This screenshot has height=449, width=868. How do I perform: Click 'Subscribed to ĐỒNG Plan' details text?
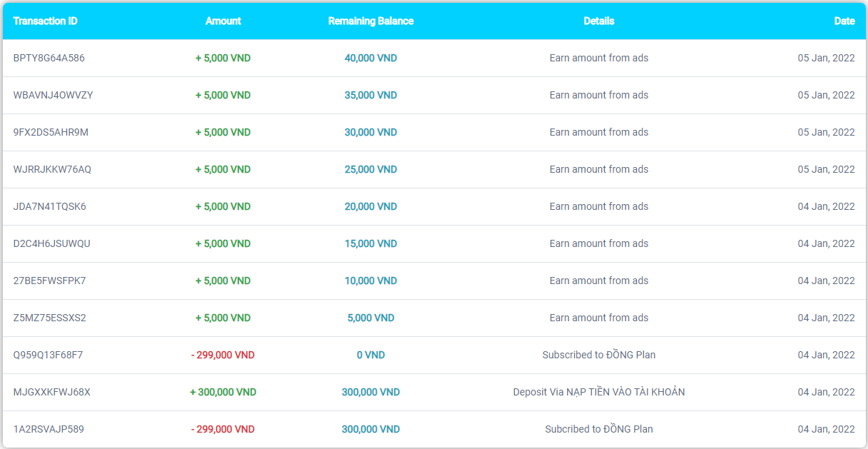pyautogui.click(x=599, y=355)
